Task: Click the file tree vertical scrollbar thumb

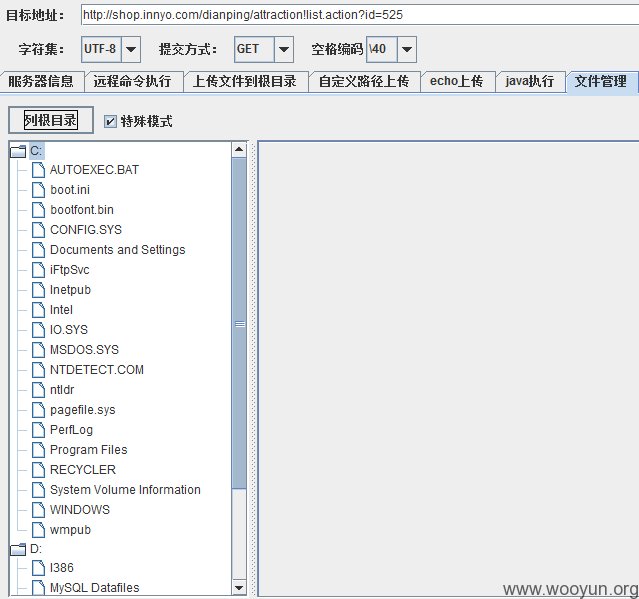Action: [x=239, y=324]
